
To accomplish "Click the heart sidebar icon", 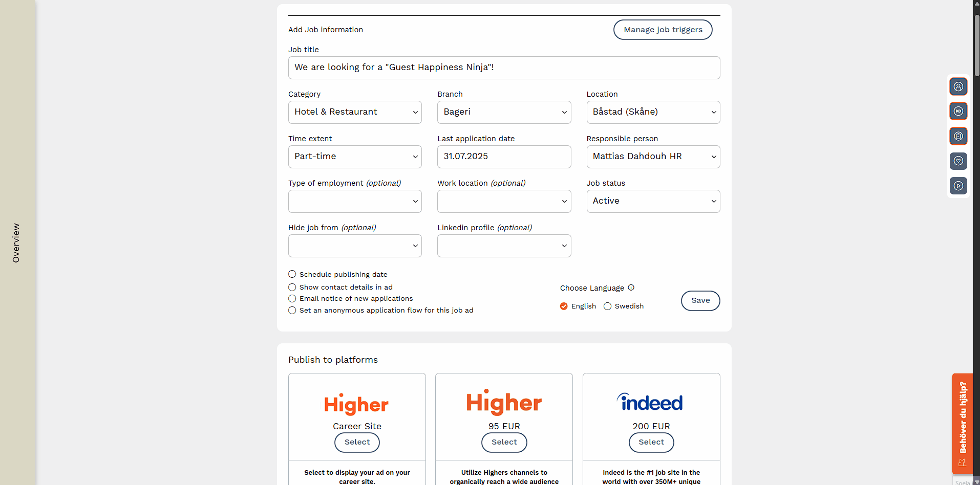I will click(x=958, y=161).
